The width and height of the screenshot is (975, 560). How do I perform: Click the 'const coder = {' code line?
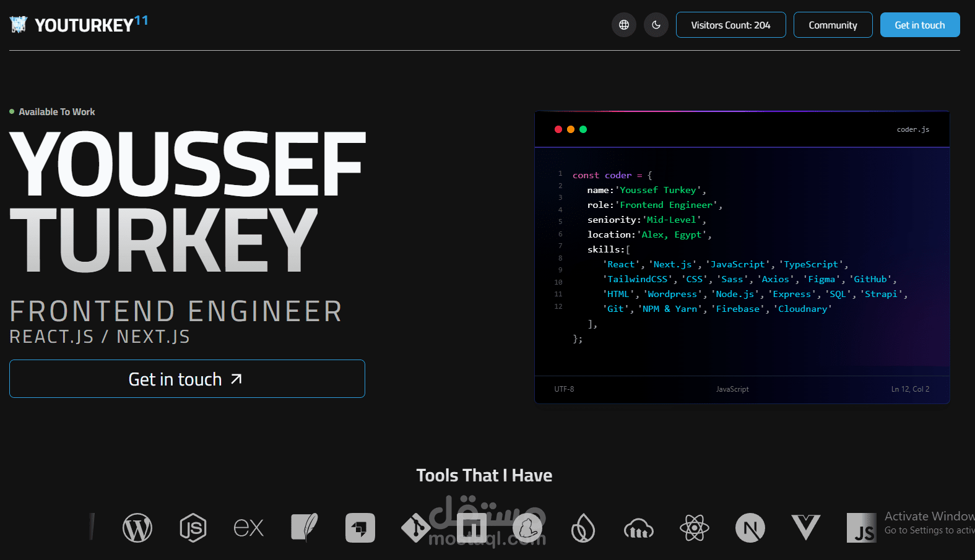pos(612,175)
